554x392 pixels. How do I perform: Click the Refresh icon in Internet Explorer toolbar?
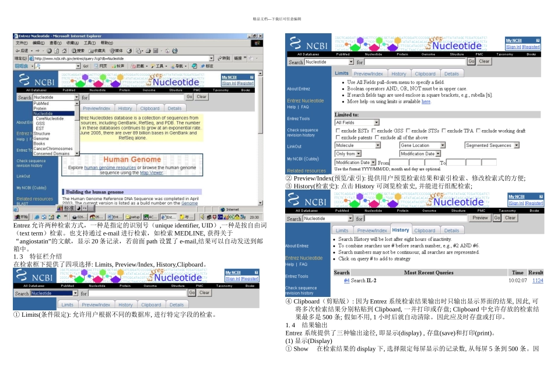click(57, 51)
